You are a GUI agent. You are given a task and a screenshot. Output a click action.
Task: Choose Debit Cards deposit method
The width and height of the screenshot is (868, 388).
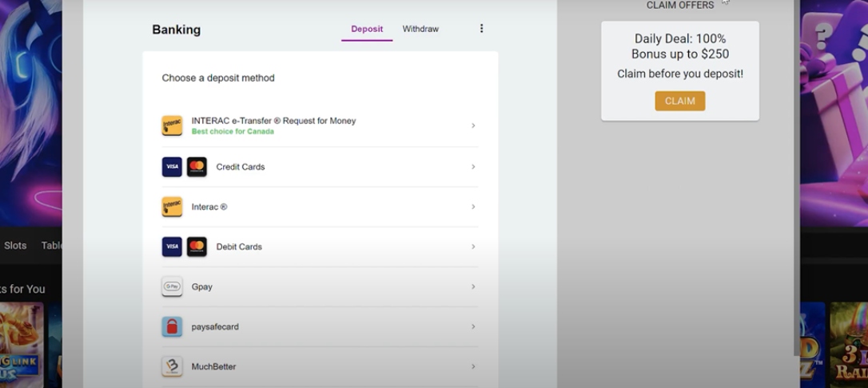point(320,246)
